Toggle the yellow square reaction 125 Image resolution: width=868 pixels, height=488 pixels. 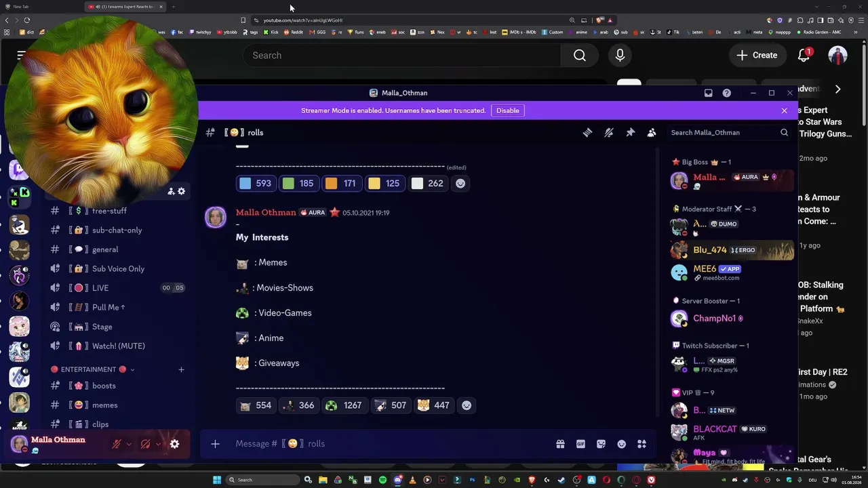tap(384, 183)
